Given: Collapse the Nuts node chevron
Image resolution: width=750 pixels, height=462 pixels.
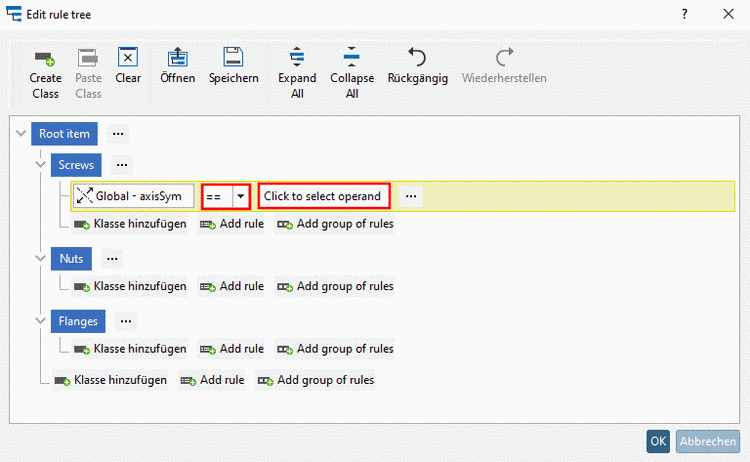Looking at the screenshot, I should [x=41, y=258].
